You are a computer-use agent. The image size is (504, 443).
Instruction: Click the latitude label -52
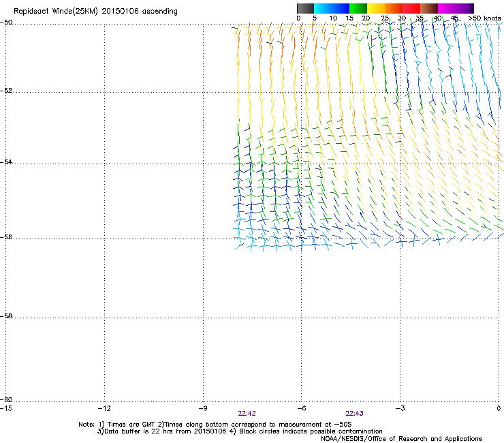point(6,91)
